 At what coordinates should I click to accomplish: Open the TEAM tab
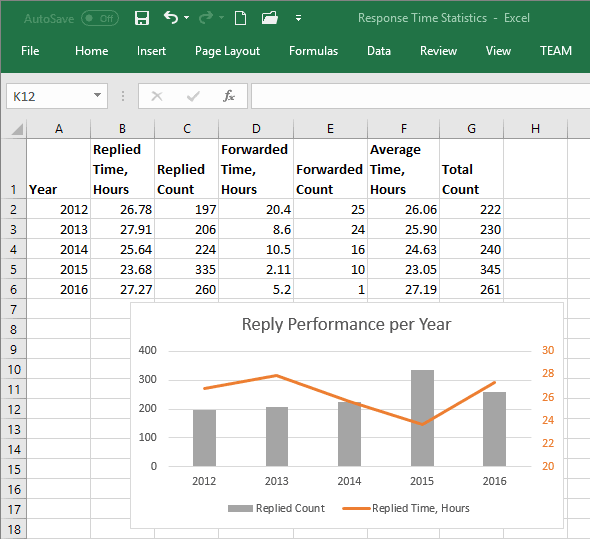click(x=556, y=51)
